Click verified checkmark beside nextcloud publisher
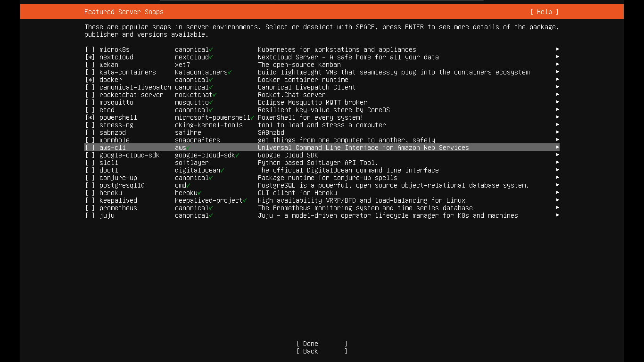644x362 pixels. 211,57
